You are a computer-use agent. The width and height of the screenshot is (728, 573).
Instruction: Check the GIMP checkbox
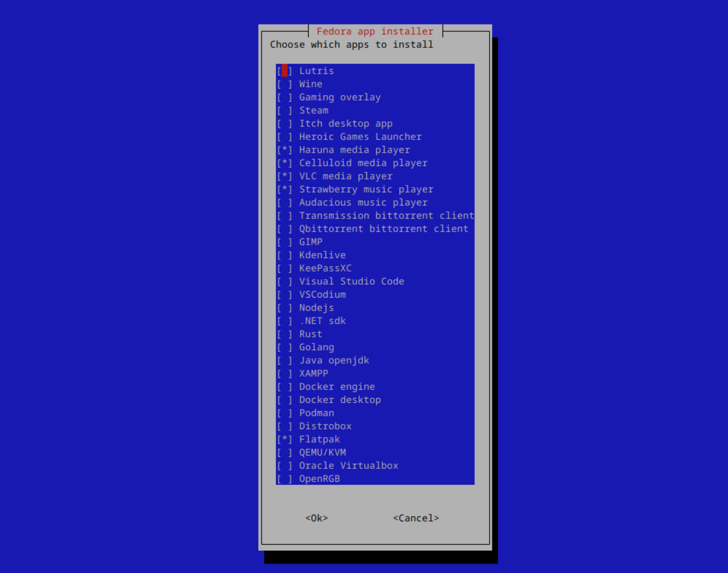(285, 242)
